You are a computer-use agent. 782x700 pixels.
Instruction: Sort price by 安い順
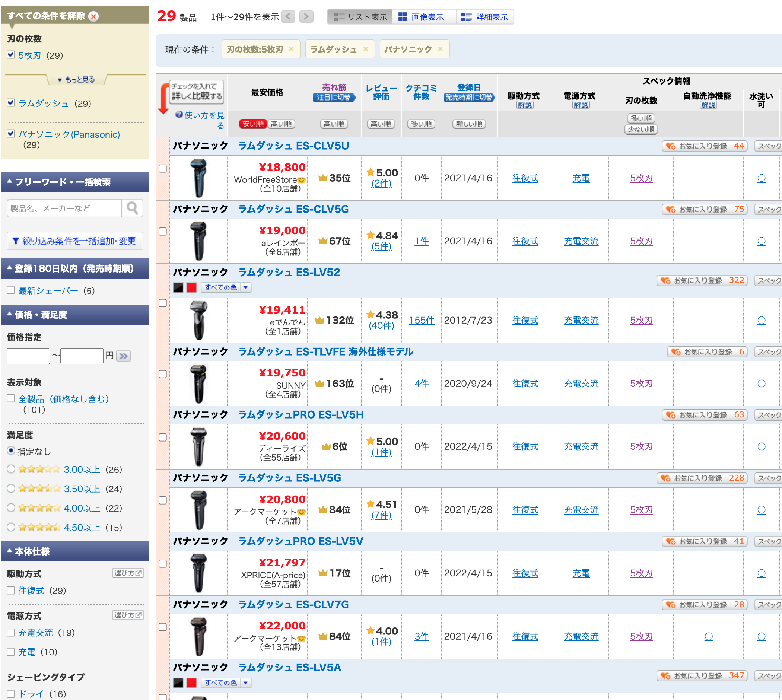[253, 124]
